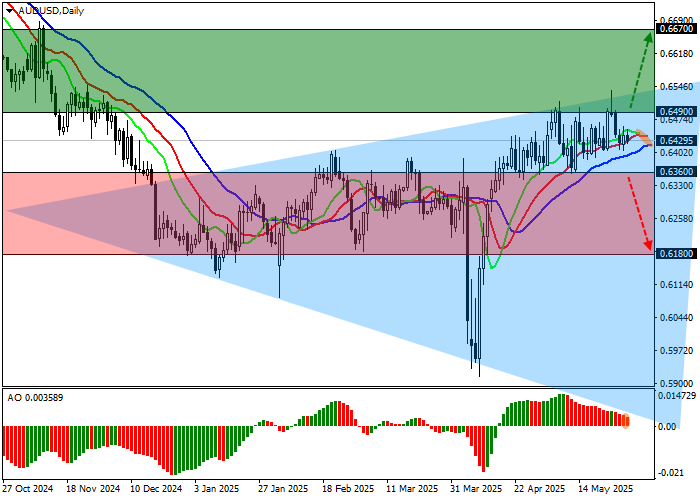The width and height of the screenshot is (700, 500).
Task: Select the 0.64295 current price label
Action: point(676,141)
